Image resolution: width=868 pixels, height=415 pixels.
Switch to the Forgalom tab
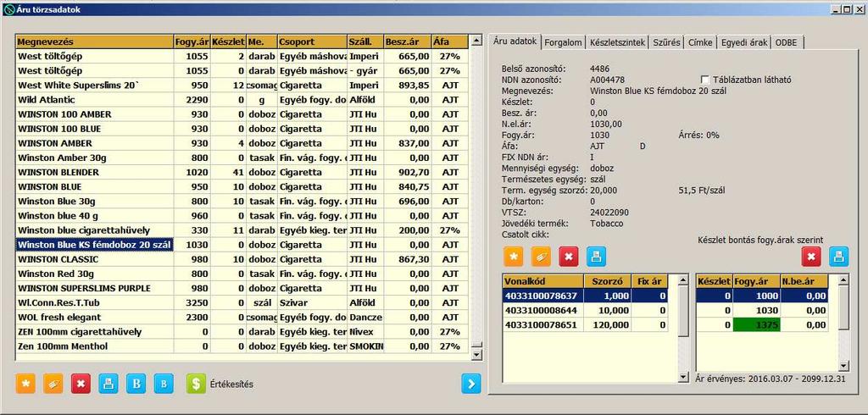click(563, 42)
